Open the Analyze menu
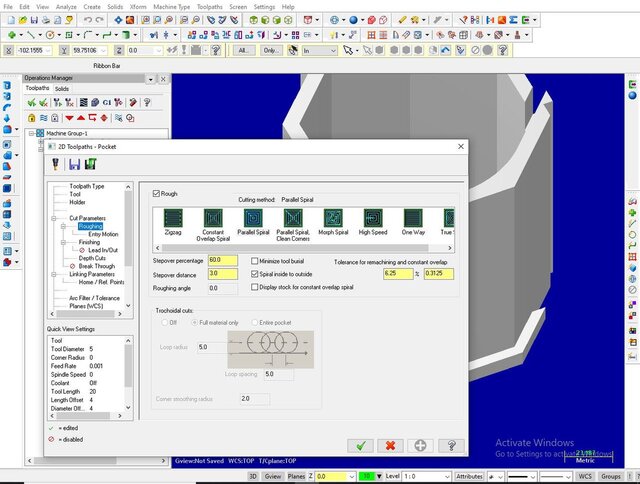 (x=66, y=7)
